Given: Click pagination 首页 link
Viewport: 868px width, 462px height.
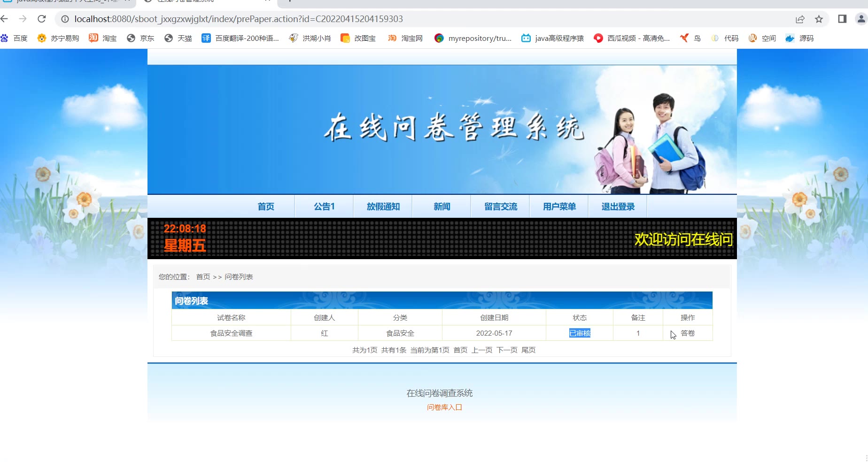Looking at the screenshot, I should pyautogui.click(x=460, y=350).
